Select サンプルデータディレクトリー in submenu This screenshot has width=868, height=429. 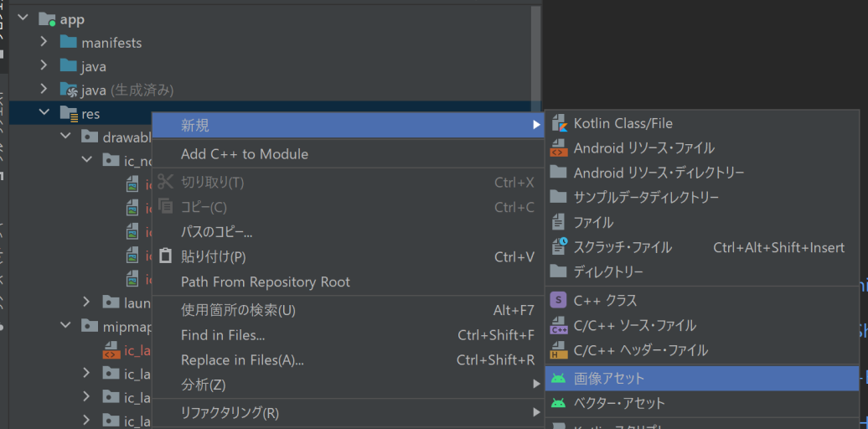646,197
